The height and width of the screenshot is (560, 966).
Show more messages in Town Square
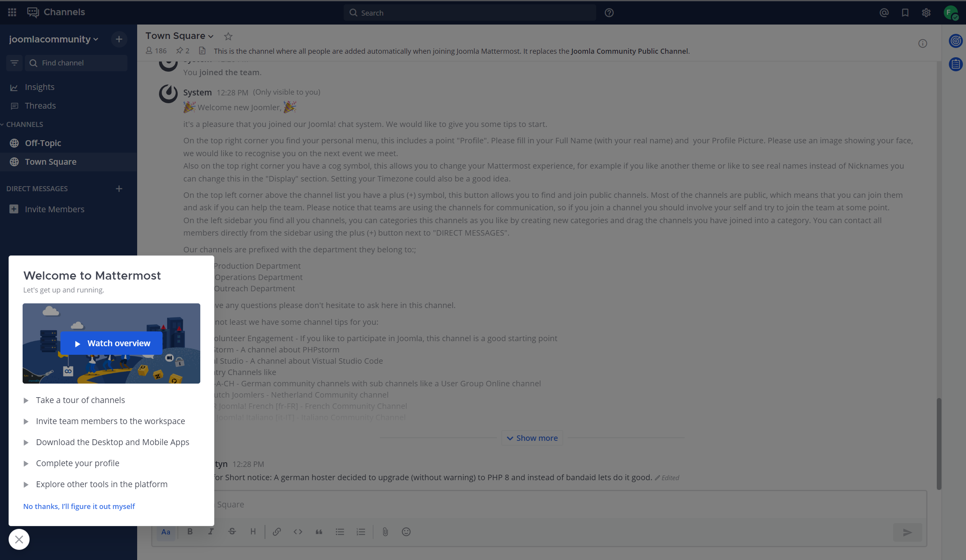point(532,438)
